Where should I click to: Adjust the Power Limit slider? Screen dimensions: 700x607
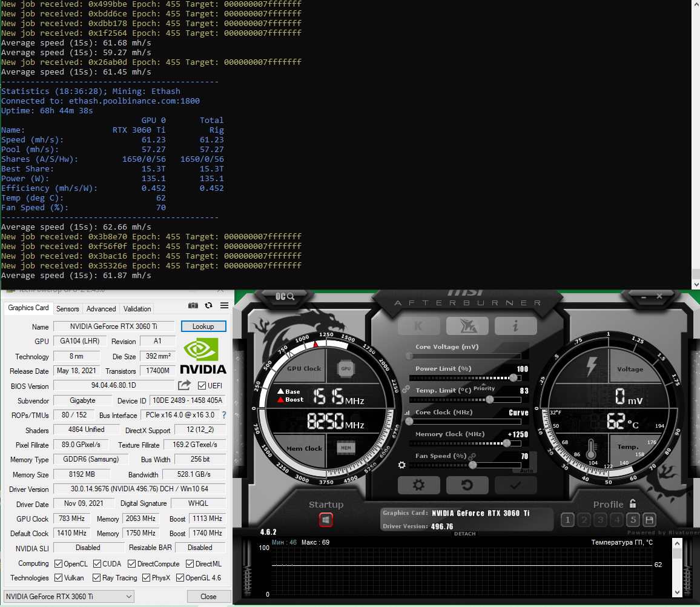point(464,378)
